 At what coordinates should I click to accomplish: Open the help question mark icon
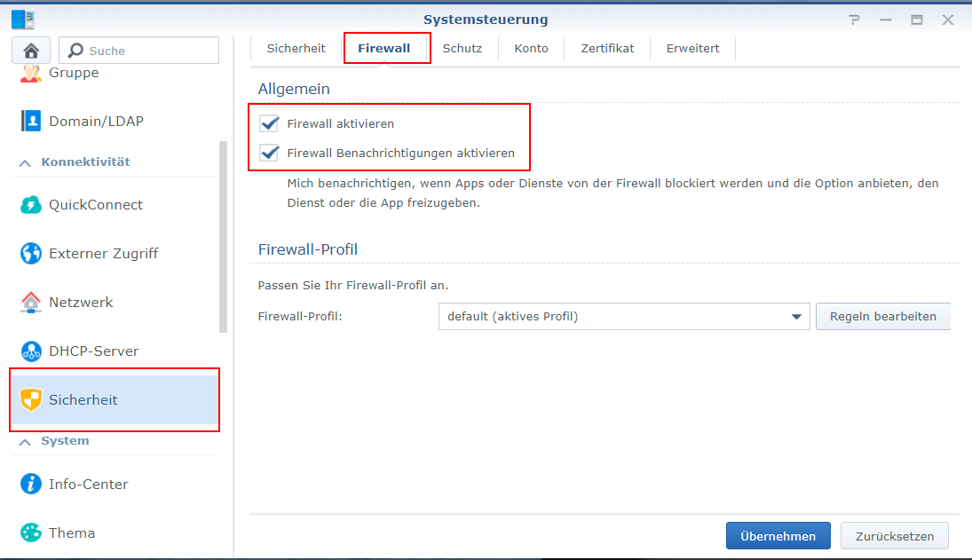[x=854, y=19]
